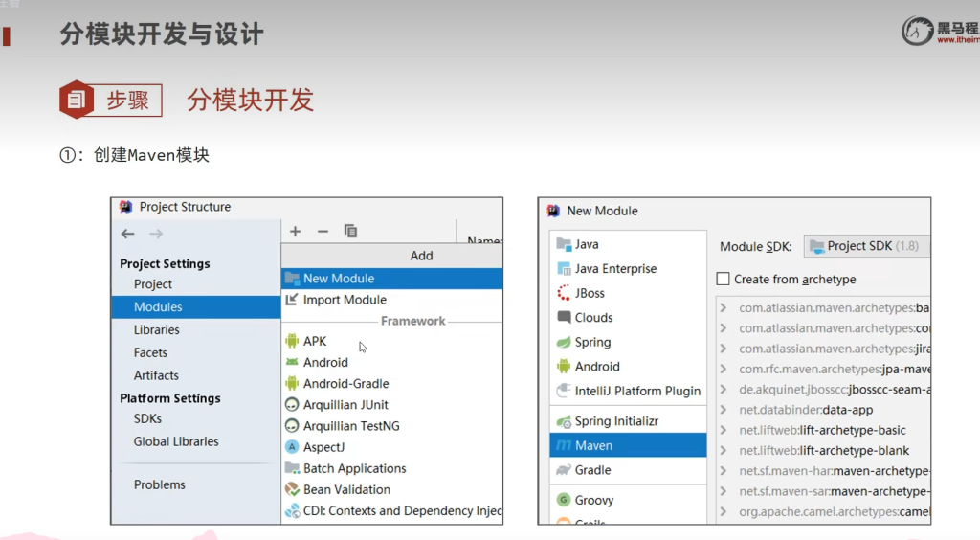Choose New Module from Add menu

click(x=339, y=279)
